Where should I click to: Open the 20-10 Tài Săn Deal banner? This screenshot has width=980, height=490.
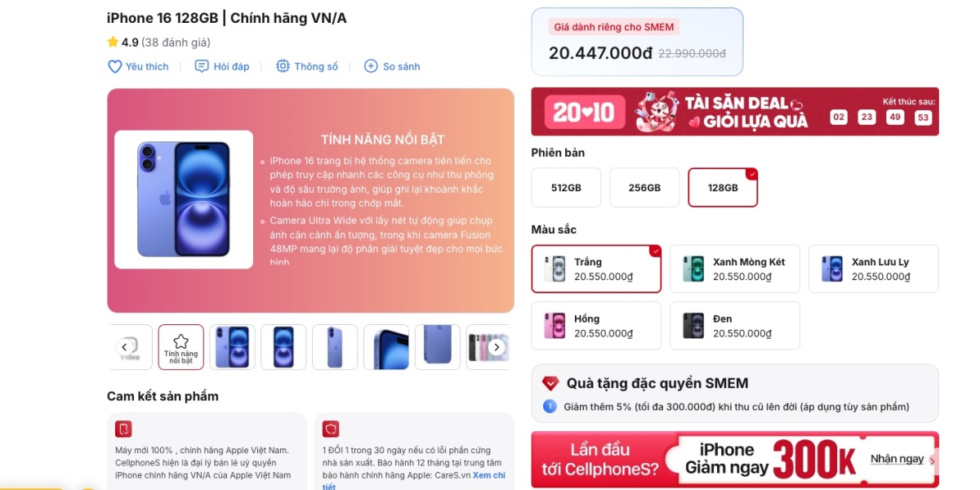click(735, 111)
